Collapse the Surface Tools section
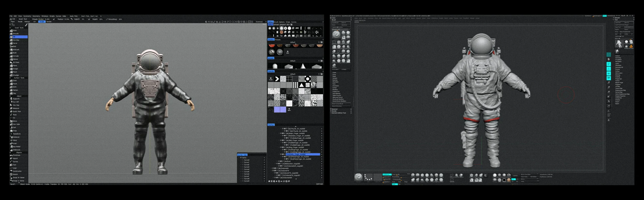 (x=10, y=78)
